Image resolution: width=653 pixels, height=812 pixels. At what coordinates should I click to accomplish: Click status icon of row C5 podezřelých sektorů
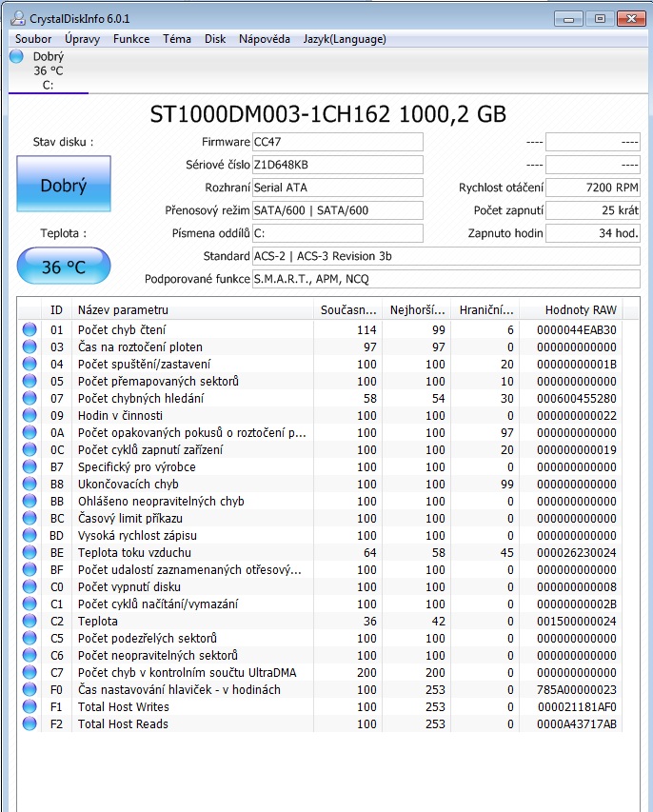click(30, 638)
